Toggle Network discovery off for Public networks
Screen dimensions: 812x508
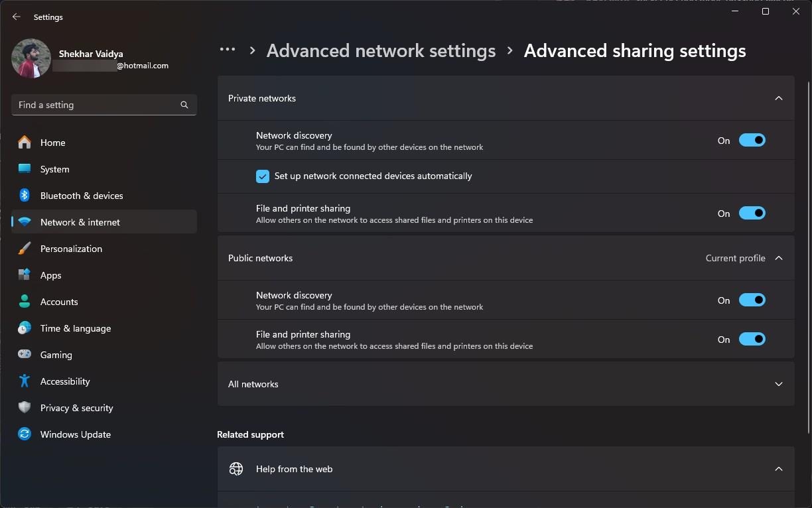click(x=752, y=299)
